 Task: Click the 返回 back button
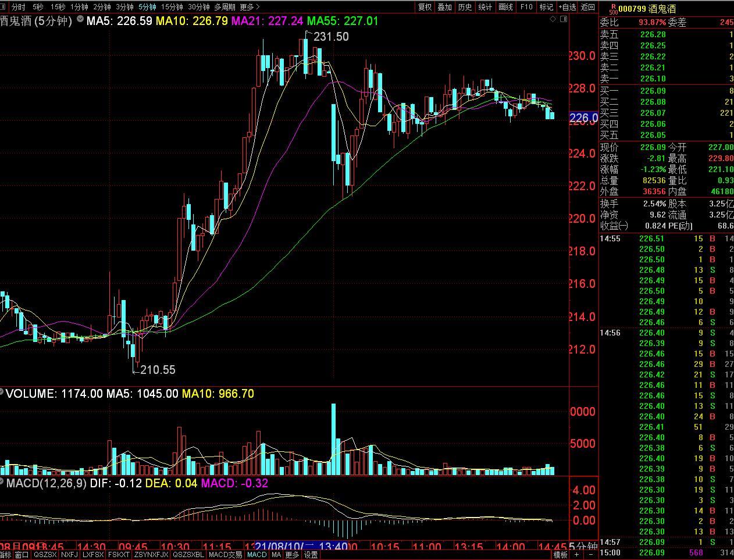click(588, 7)
